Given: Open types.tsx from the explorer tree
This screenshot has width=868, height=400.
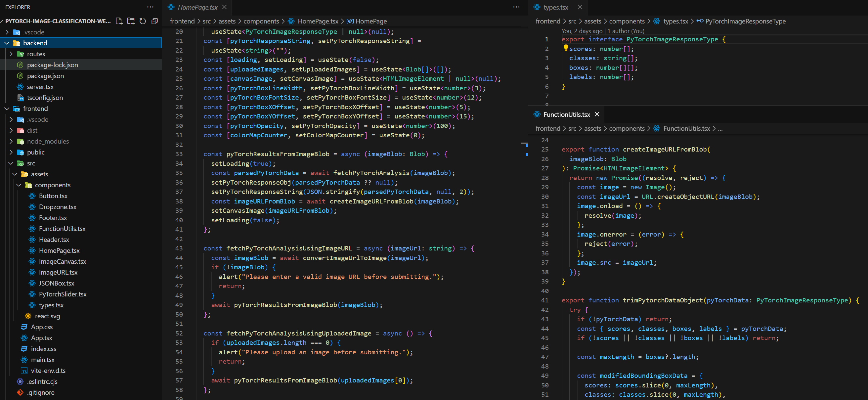Looking at the screenshot, I should coord(81,305).
